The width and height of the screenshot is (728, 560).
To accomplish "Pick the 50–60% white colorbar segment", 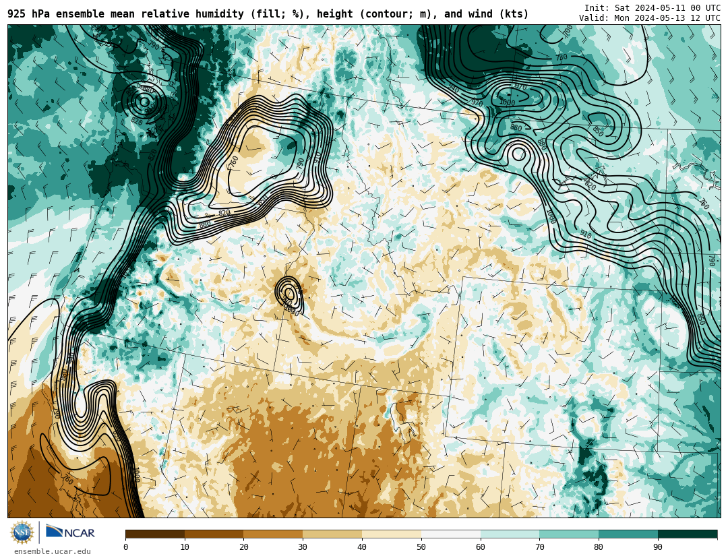I will click(451, 534).
